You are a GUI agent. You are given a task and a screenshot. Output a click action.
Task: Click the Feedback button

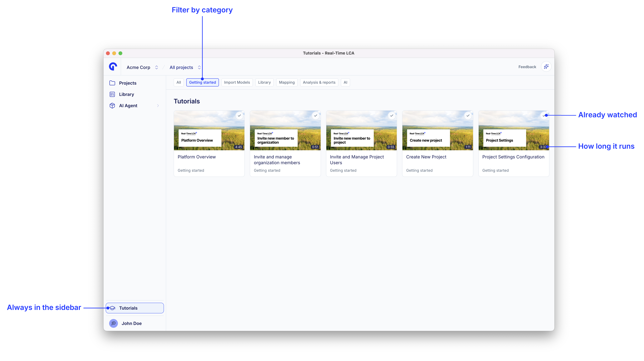coord(527,67)
